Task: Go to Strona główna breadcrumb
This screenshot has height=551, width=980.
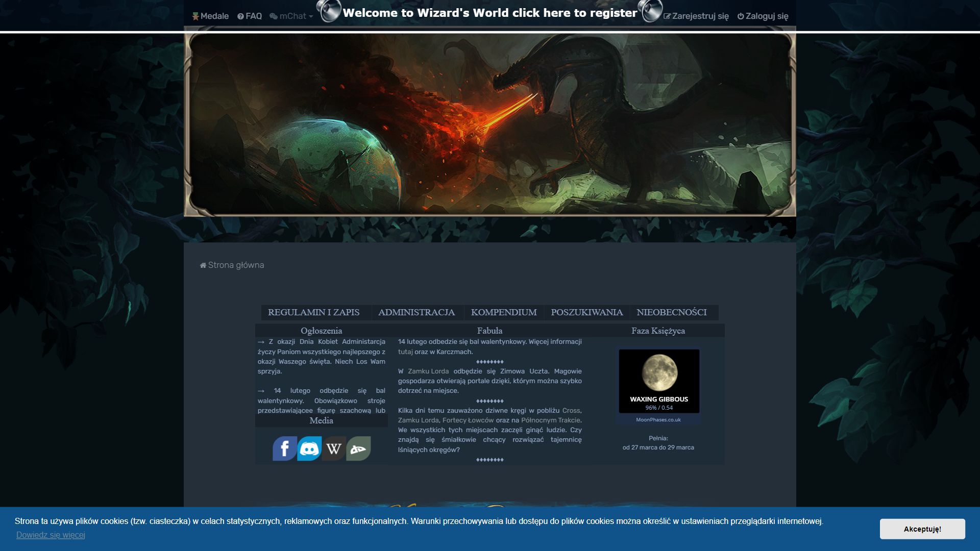Action: pyautogui.click(x=236, y=265)
